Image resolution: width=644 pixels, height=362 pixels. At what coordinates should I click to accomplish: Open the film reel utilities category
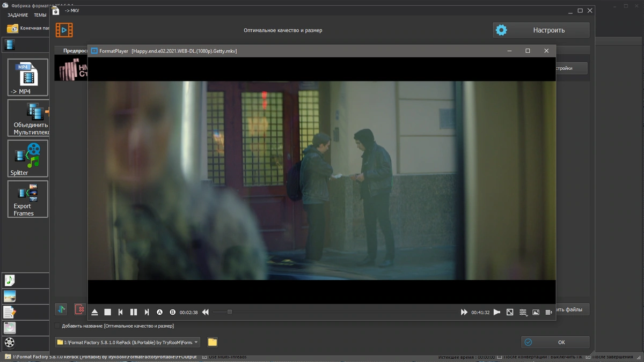click(x=10, y=342)
